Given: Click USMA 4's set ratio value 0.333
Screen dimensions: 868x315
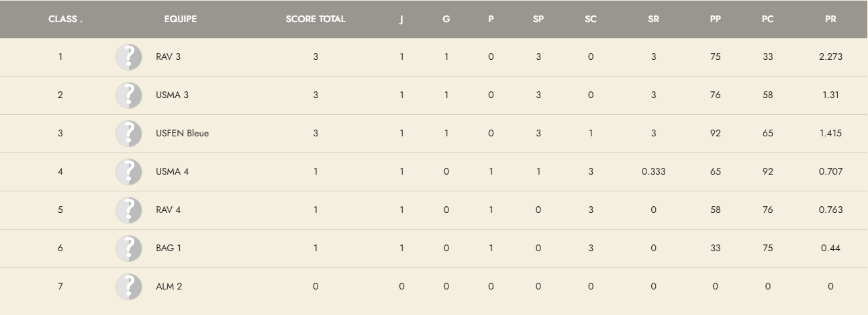Looking at the screenshot, I should pyautogui.click(x=653, y=172).
